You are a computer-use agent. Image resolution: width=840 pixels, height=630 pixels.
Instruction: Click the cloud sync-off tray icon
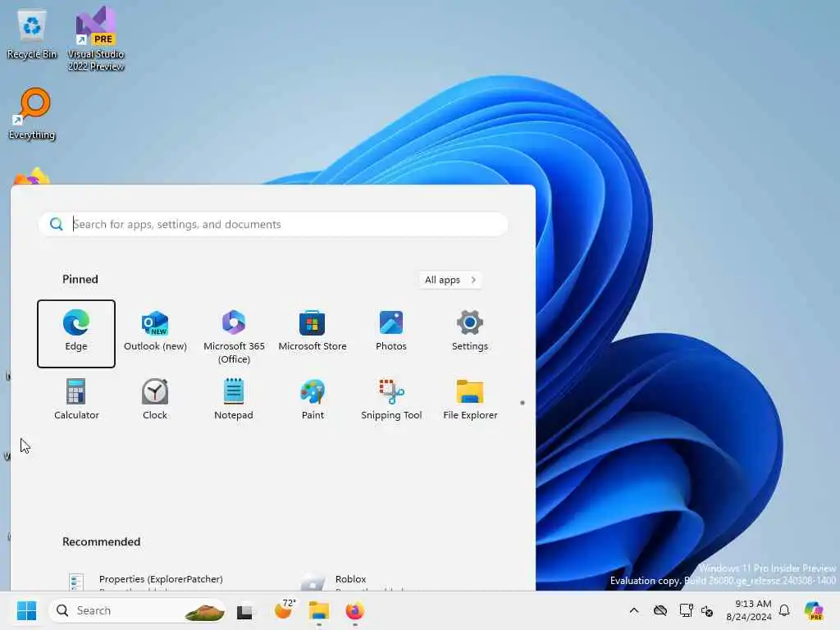coord(660,610)
